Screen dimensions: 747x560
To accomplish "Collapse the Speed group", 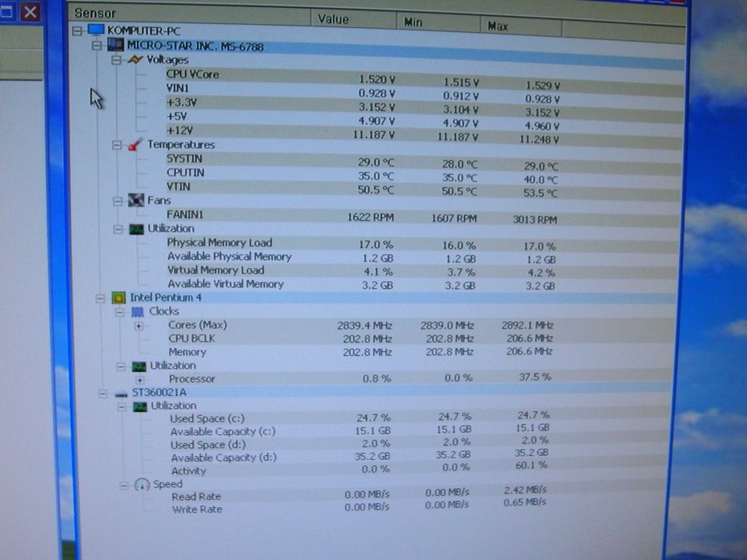I will tap(124, 486).
